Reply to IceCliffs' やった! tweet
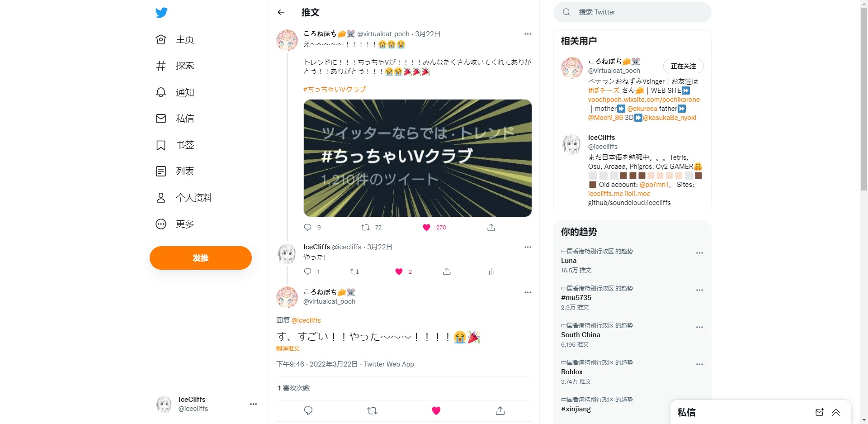868x424 pixels. (x=307, y=272)
